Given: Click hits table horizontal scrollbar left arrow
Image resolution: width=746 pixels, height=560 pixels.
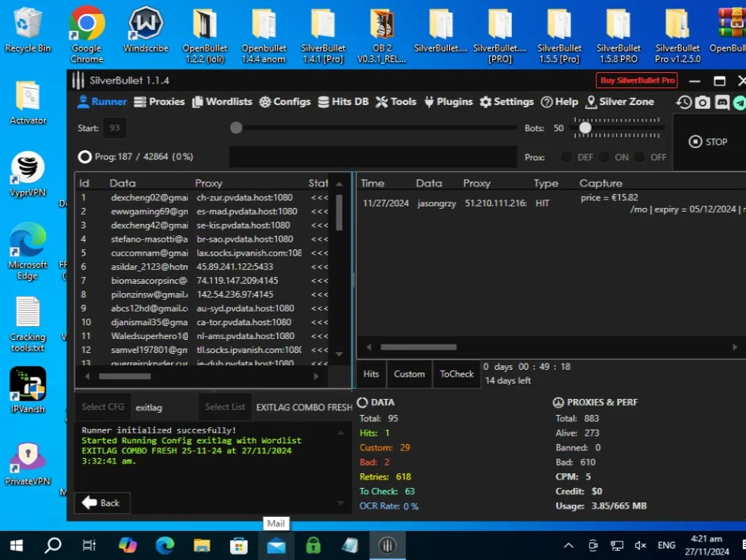Looking at the screenshot, I should pos(368,347).
